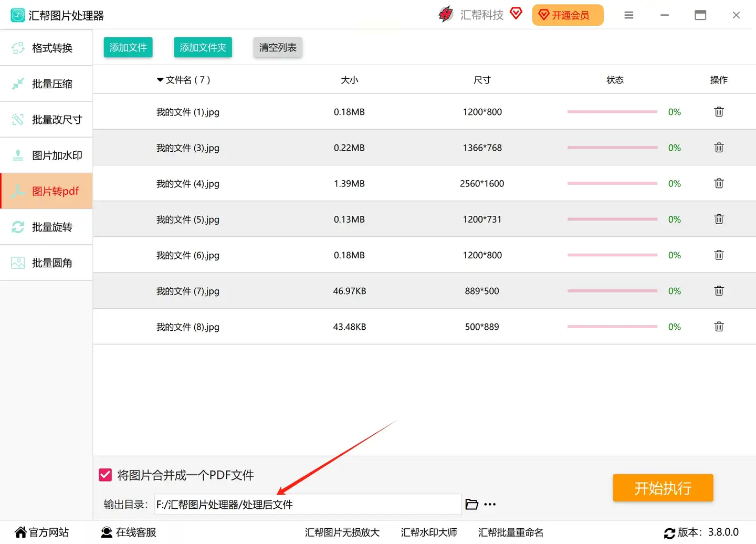Open folder browser icon beside output directory

[x=471, y=504]
